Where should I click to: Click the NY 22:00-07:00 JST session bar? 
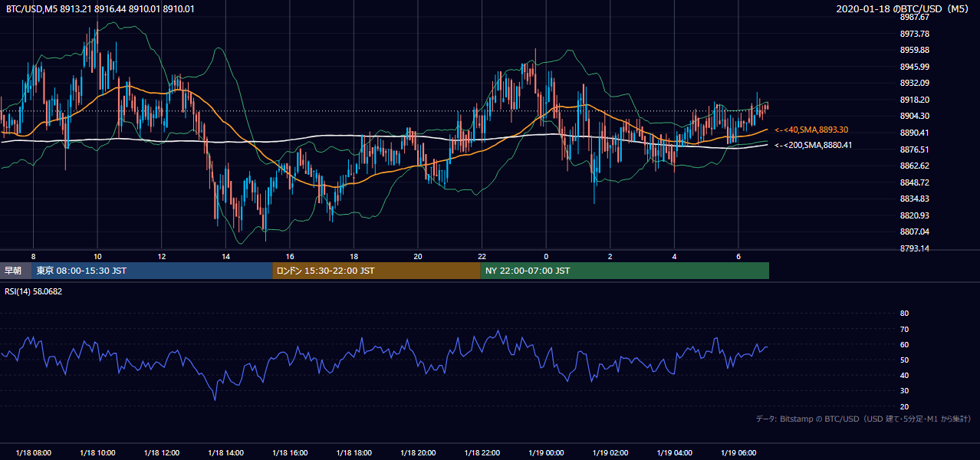(x=625, y=271)
